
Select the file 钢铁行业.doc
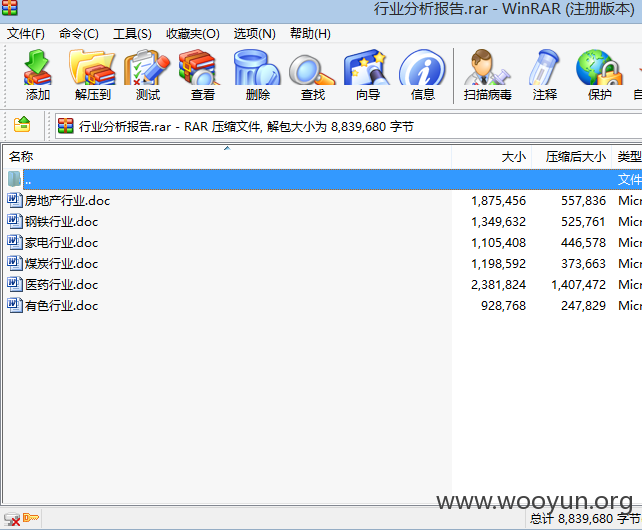pyautogui.click(x=61, y=222)
